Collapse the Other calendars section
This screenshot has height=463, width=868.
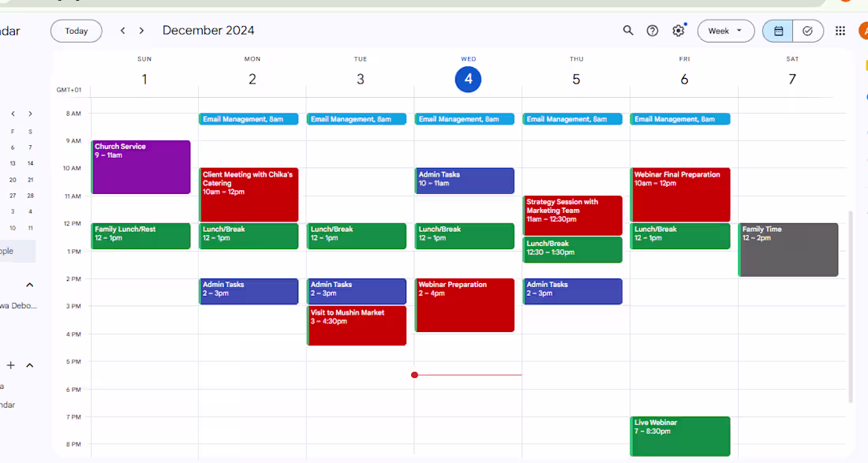(x=29, y=365)
